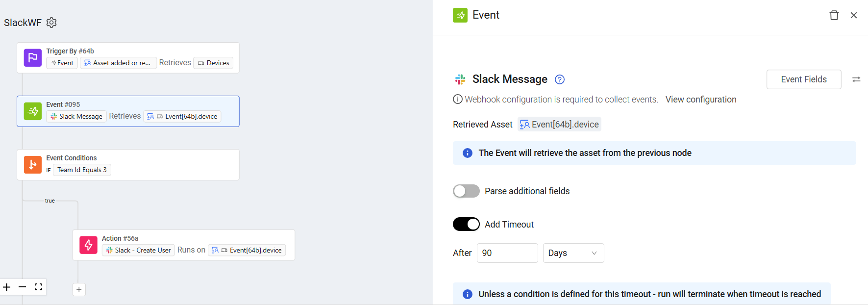Viewport: 868px width, 305px height.
Task: Select the Slack - Create User action chip
Action: (139, 250)
